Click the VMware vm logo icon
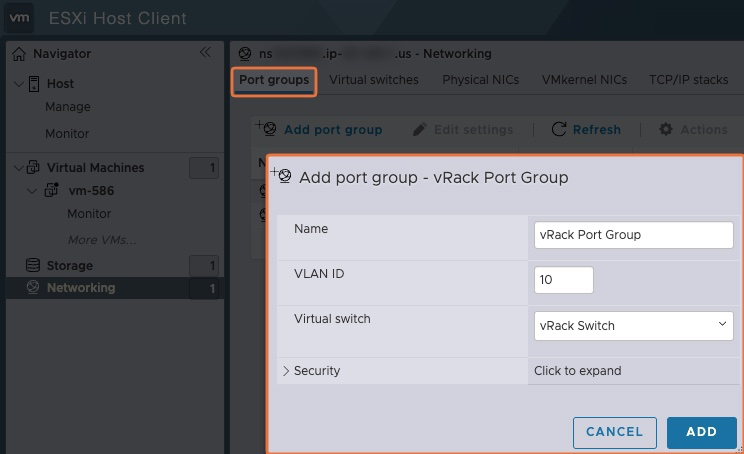 [x=19, y=18]
